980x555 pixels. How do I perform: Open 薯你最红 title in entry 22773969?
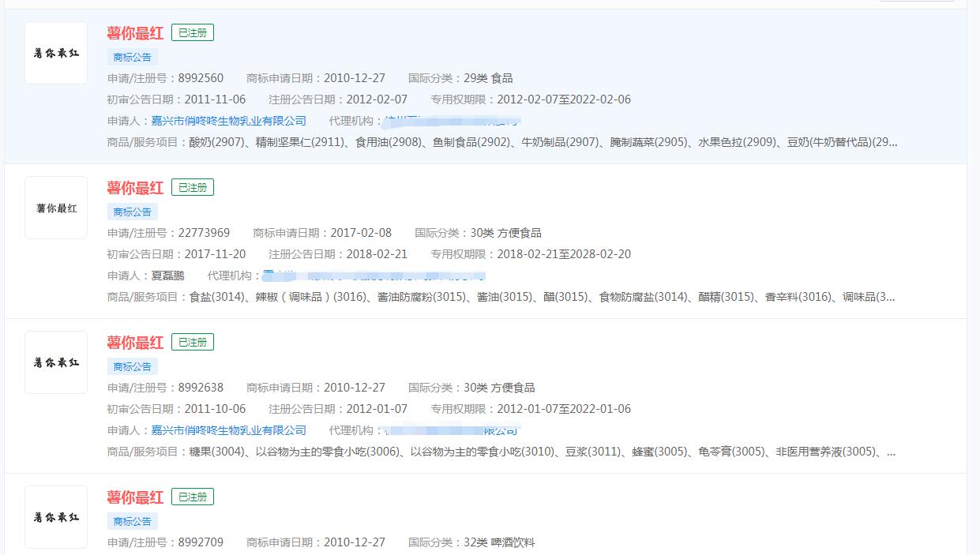(135, 188)
